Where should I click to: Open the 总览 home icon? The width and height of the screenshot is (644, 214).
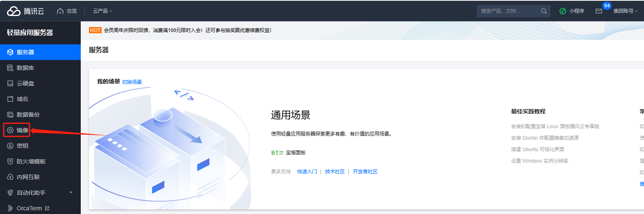click(x=60, y=11)
